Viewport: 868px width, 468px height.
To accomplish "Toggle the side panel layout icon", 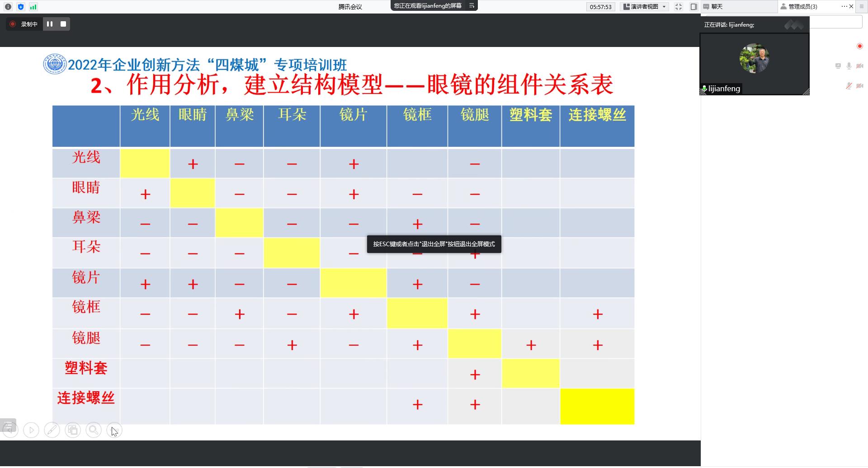I will tap(693, 7).
